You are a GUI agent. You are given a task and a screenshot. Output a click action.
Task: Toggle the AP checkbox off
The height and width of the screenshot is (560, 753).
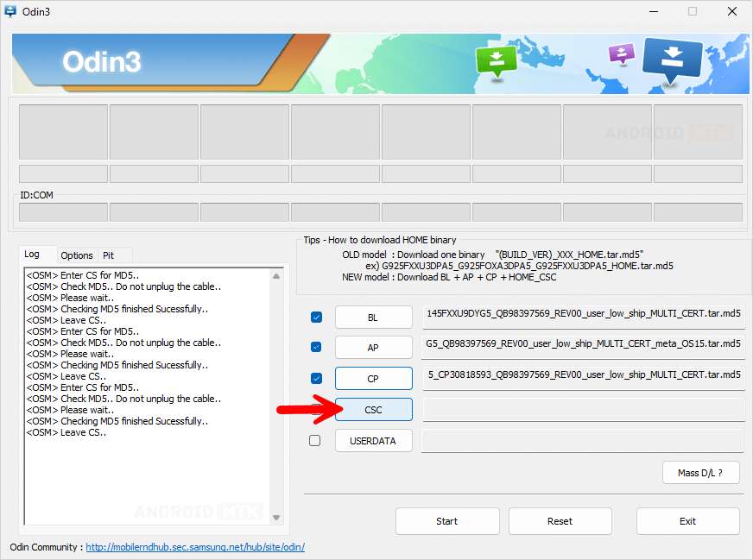tap(316, 347)
